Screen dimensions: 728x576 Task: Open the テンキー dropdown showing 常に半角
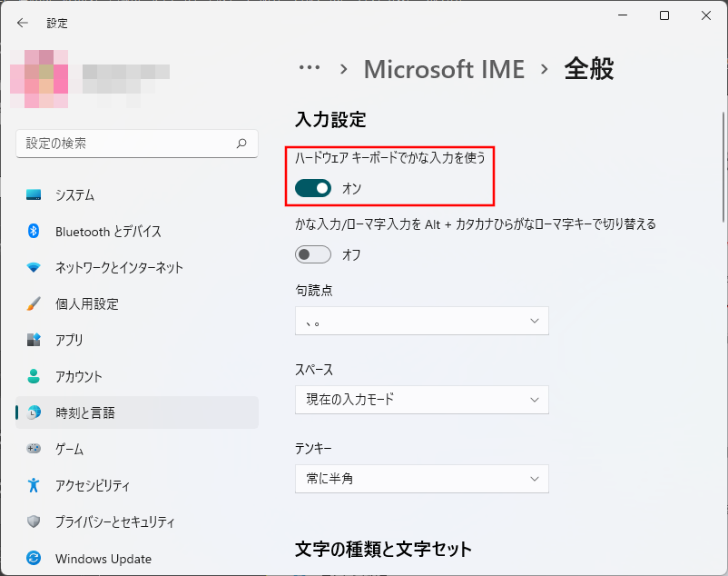[x=421, y=479]
